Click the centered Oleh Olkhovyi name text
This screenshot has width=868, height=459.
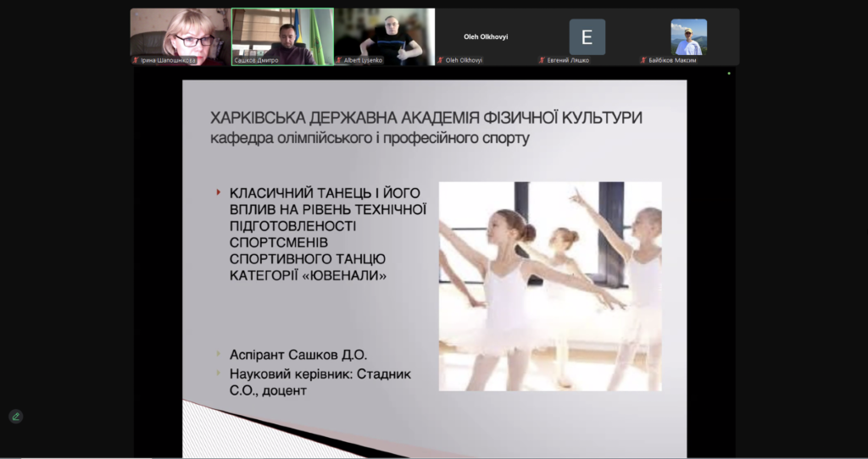(486, 37)
